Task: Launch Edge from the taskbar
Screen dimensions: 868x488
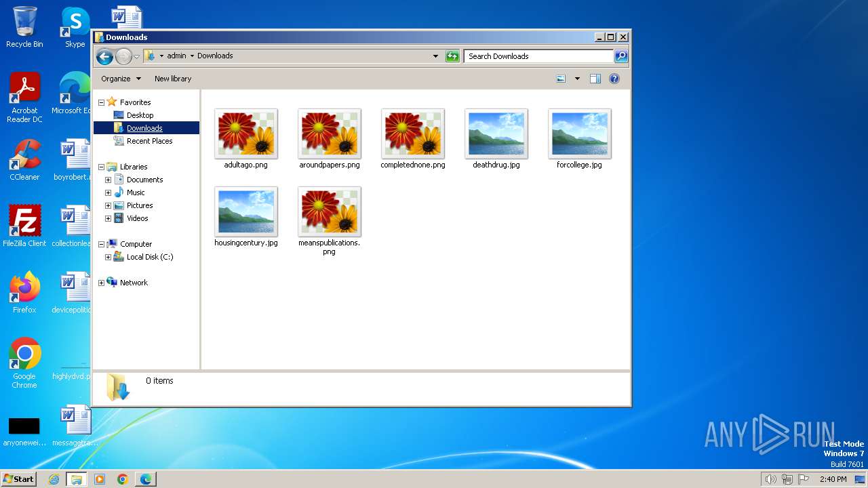Action: point(146,479)
